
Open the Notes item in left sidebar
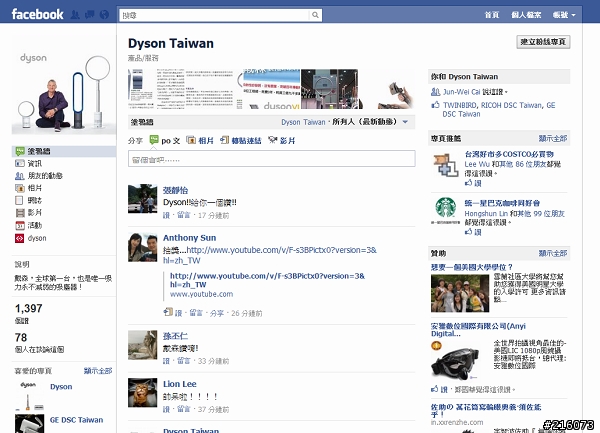pyautogui.click(x=29, y=200)
